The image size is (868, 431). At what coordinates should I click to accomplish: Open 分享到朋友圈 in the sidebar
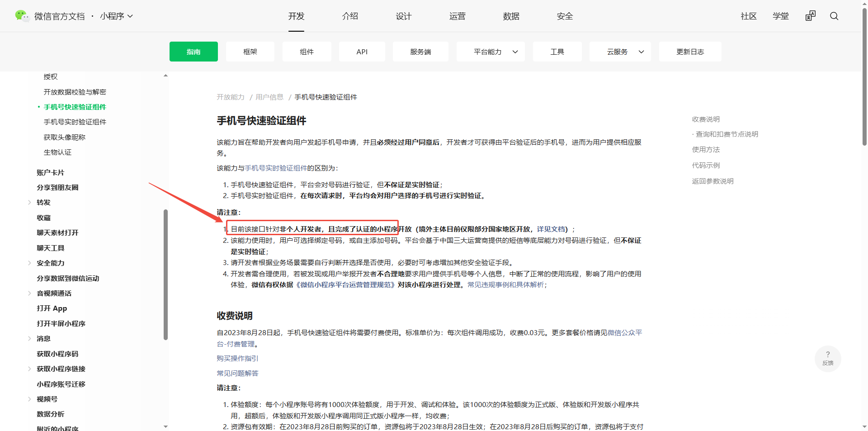(57, 188)
